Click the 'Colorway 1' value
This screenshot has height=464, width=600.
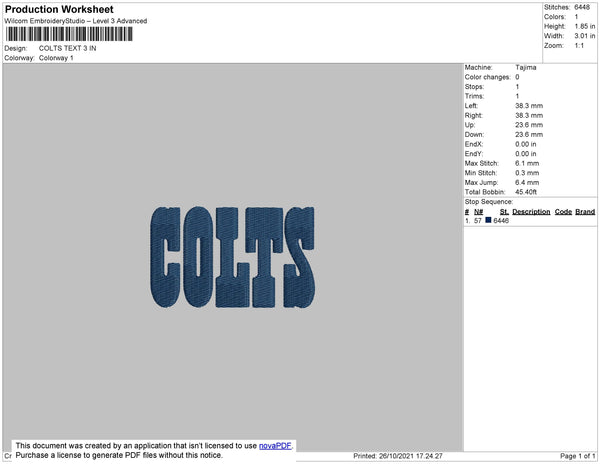pos(56,58)
